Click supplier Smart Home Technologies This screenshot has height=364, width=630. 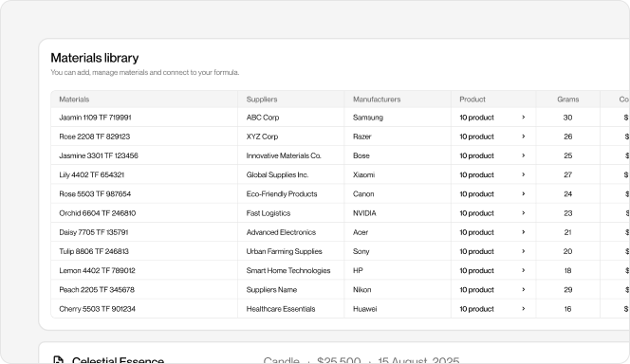(288, 270)
